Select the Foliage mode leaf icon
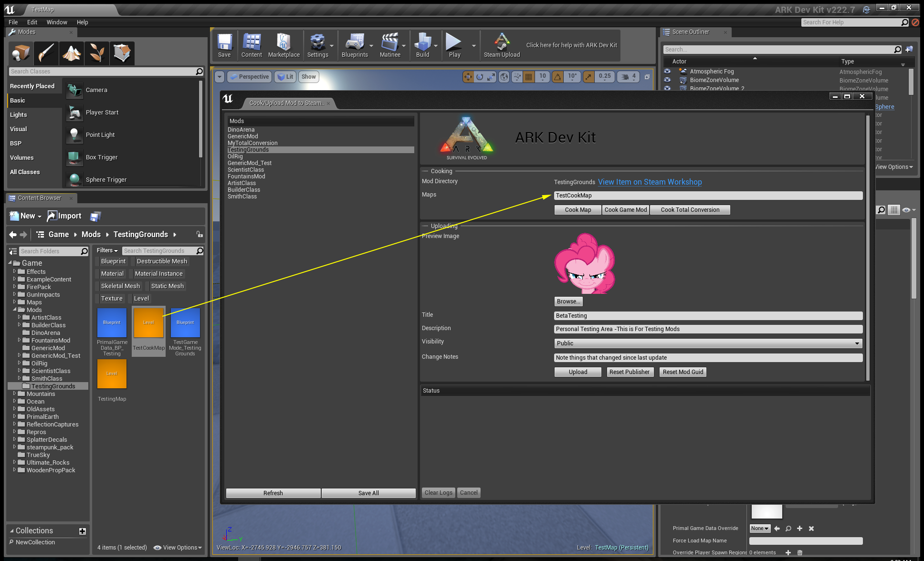 pos(97,53)
